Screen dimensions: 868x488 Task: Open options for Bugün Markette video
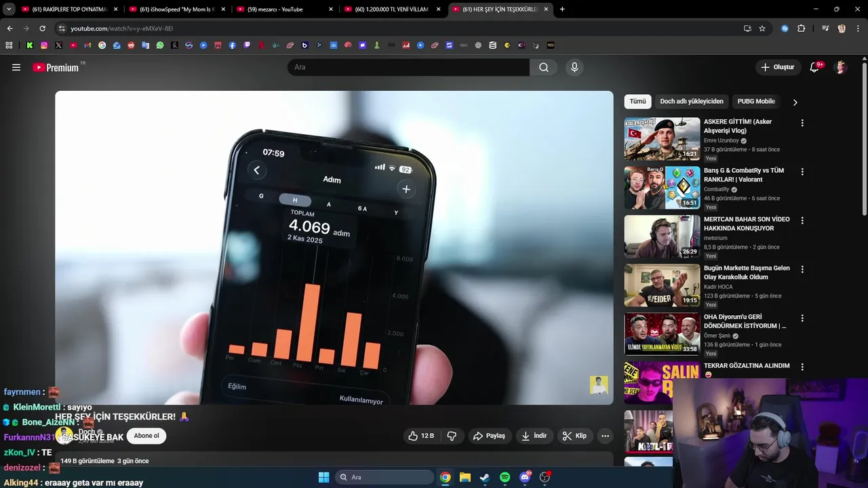[802, 270]
